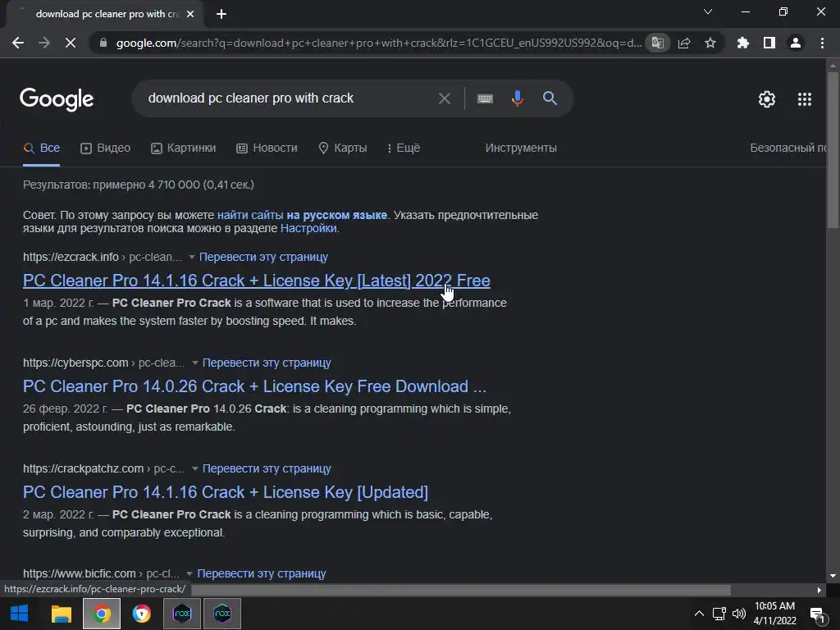Share this page icon in address bar

(684, 43)
